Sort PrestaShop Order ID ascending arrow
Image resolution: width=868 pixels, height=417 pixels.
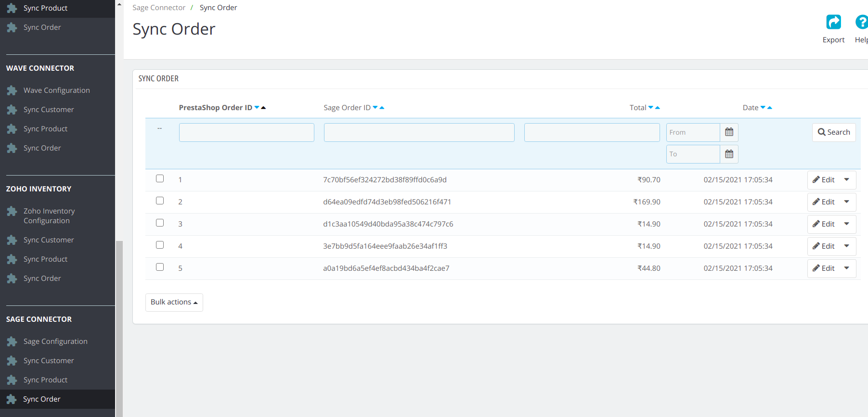(263, 108)
